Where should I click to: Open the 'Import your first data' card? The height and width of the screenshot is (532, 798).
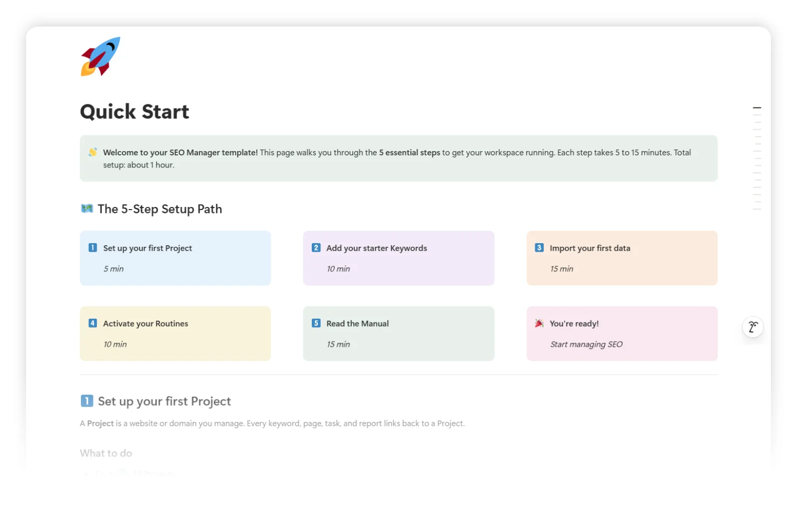[622, 258]
